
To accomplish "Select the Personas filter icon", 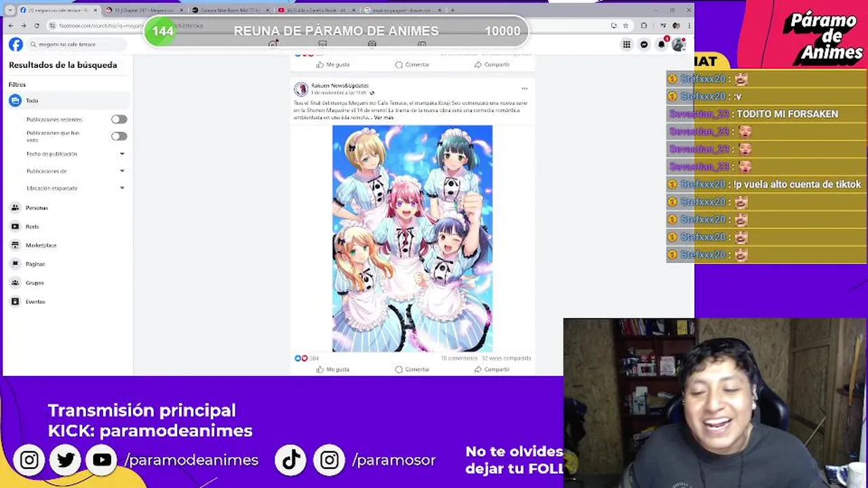I will pos(15,207).
